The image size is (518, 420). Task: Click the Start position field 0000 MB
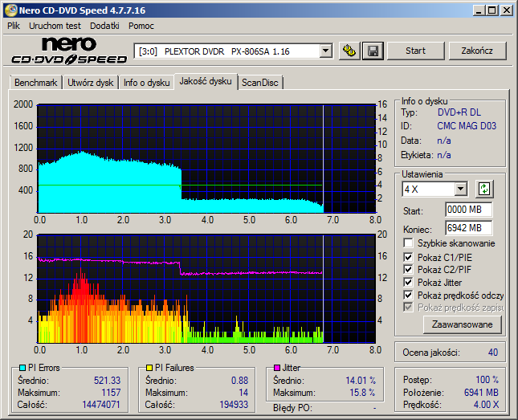(x=468, y=210)
